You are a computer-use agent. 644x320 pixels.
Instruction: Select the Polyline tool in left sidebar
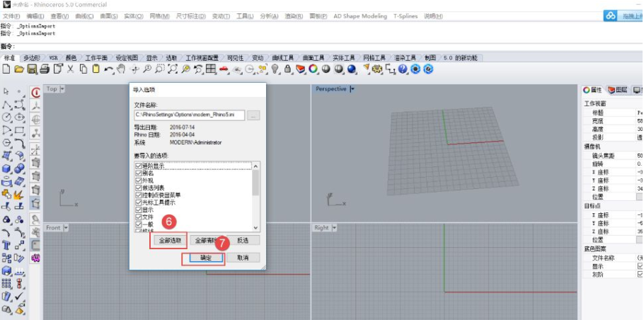6,104
